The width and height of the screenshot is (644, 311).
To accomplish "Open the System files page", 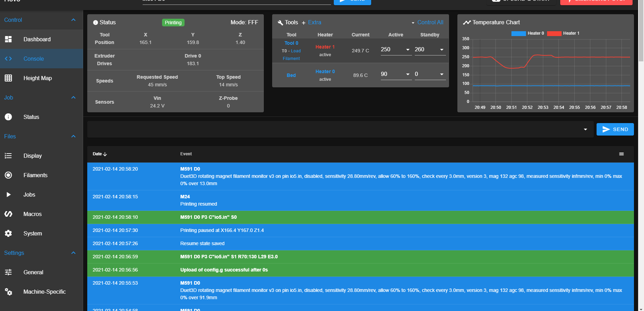I will click(42, 233).
